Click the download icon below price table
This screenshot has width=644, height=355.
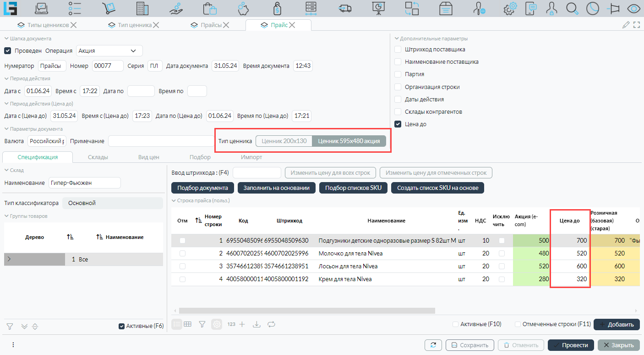click(257, 324)
